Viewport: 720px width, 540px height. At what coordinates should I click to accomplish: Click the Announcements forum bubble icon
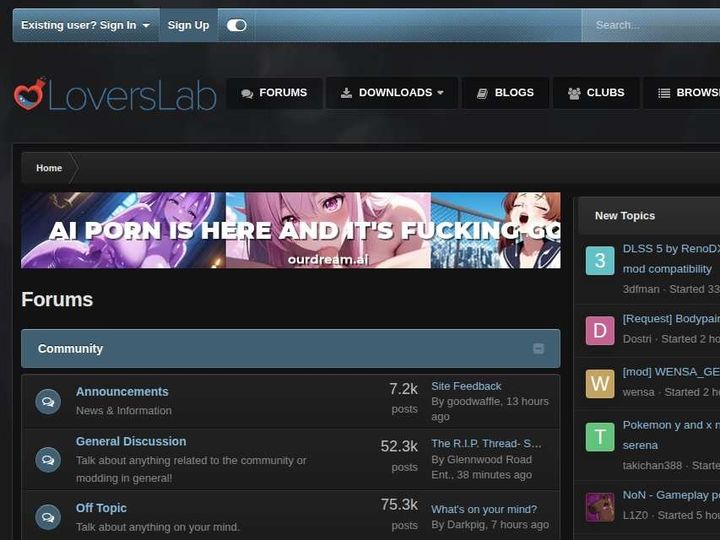[x=48, y=402]
